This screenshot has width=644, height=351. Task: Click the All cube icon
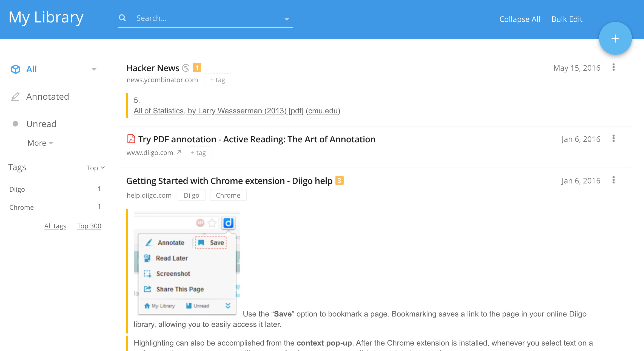tap(16, 69)
